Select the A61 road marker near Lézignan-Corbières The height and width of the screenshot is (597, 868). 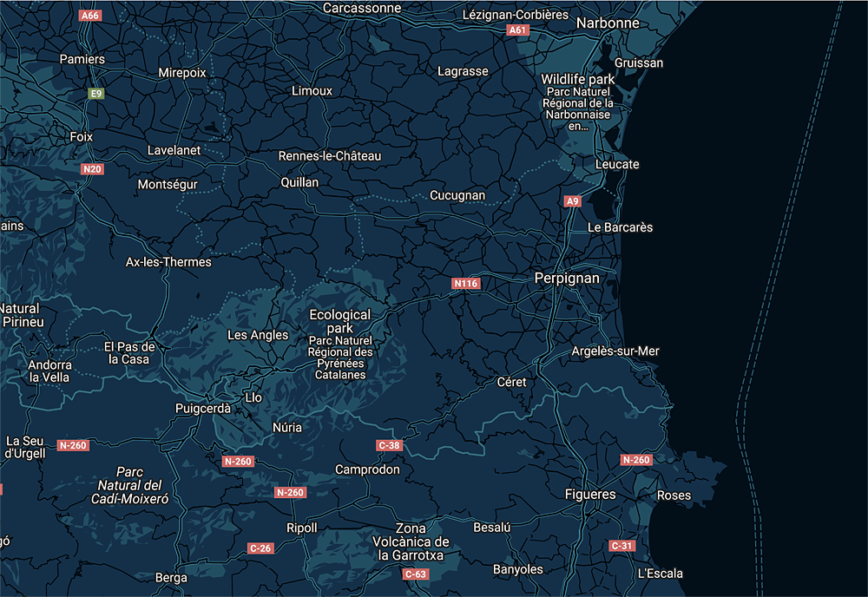coord(517,30)
